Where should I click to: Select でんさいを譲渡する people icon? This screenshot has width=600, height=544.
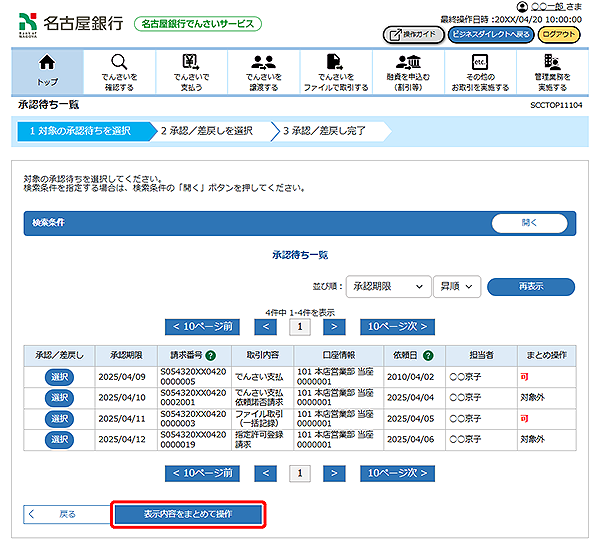point(262,62)
